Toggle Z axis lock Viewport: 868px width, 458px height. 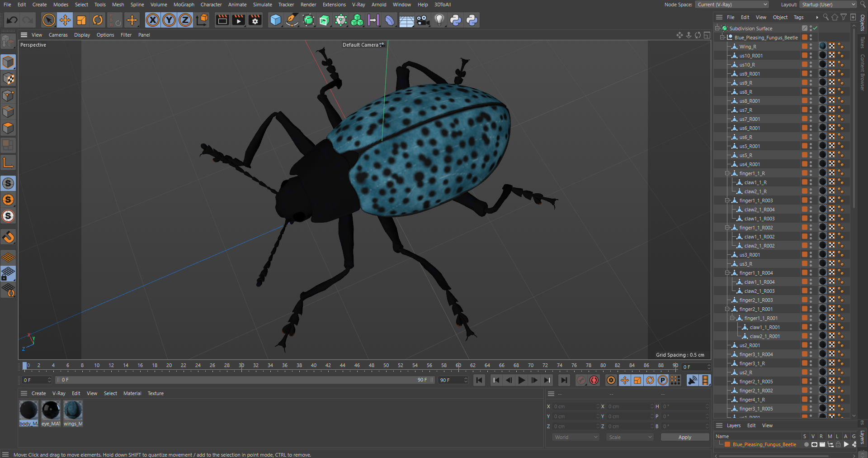tap(185, 20)
